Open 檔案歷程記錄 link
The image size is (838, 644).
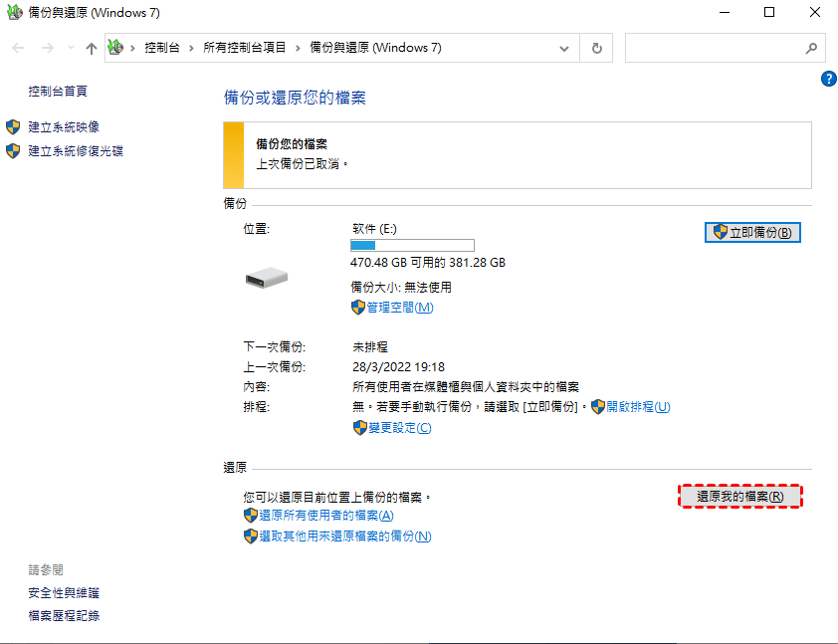[x=64, y=616]
